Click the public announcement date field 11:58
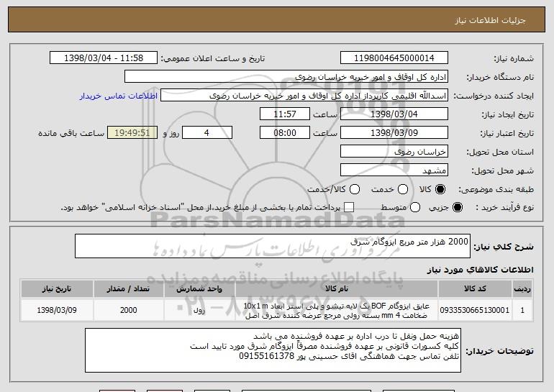 click(104, 58)
